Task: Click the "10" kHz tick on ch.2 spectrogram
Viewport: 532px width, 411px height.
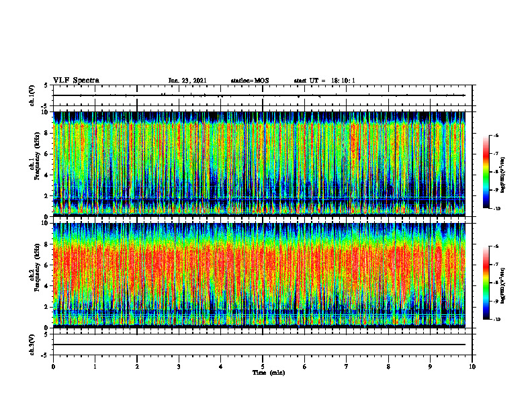Action: tap(46, 223)
